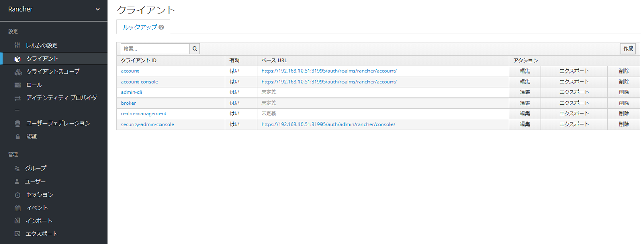
Task: Open base URL link of account-console row
Action: coord(329,82)
